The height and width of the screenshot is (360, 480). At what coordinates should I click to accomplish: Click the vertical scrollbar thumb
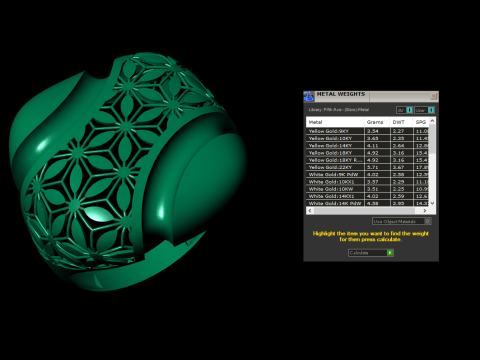432,139
